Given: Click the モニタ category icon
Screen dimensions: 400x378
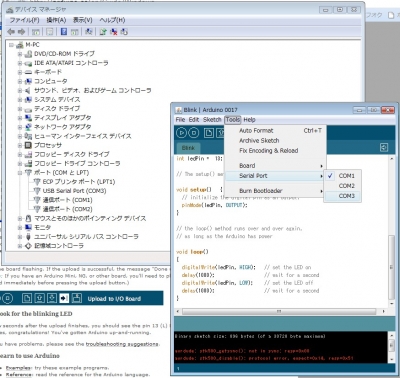Looking at the screenshot, I should click(28, 227).
